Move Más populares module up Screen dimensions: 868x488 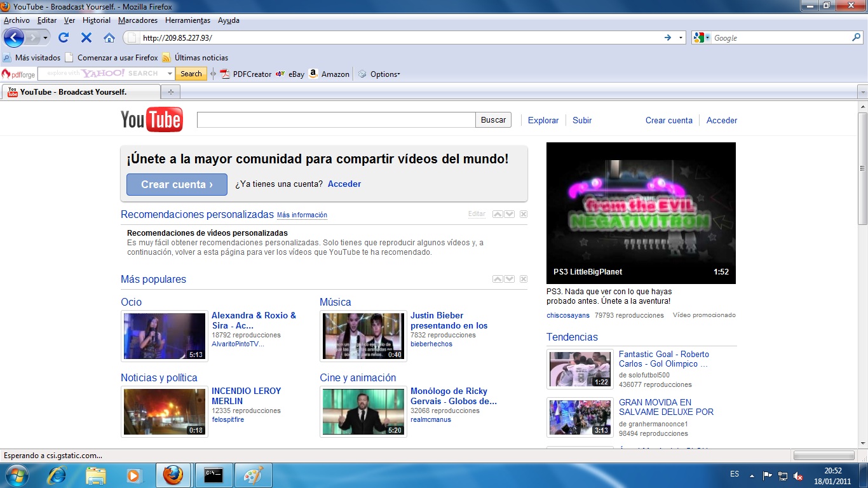coord(498,279)
